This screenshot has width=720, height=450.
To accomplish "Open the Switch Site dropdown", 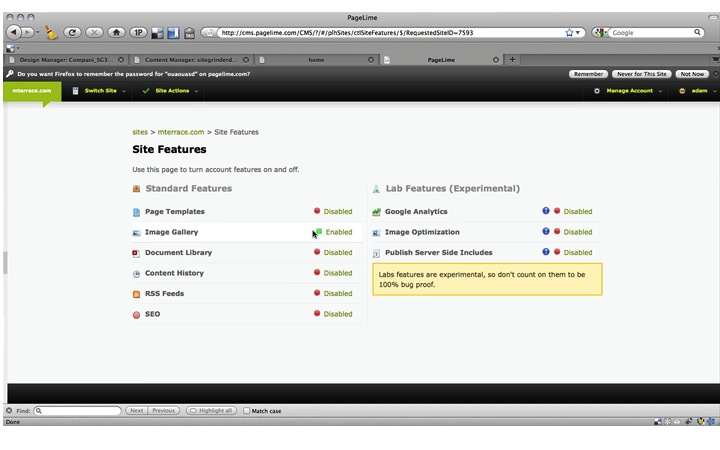I will [99, 91].
